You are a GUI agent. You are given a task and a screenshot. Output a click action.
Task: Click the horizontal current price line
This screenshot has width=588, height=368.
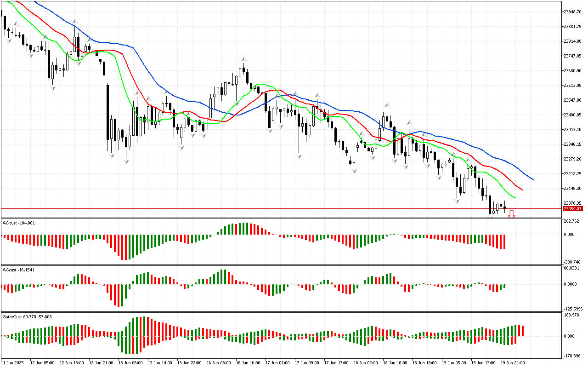click(276, 209)
